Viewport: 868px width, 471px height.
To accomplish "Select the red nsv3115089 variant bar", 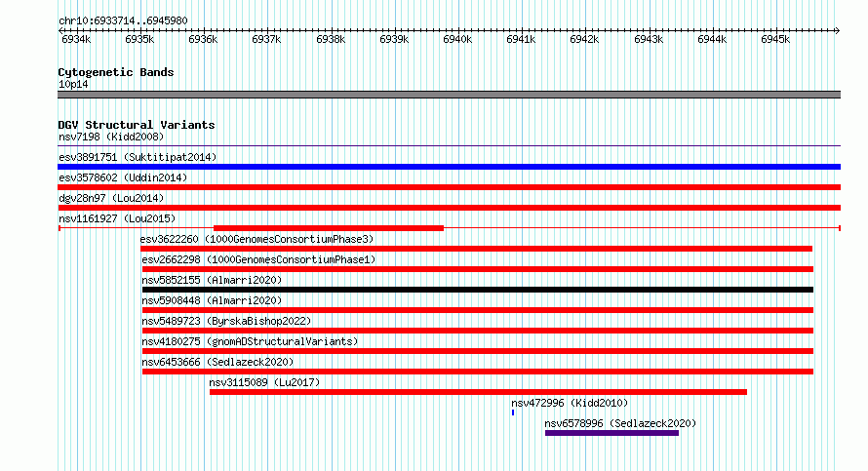I will (478, 392).
